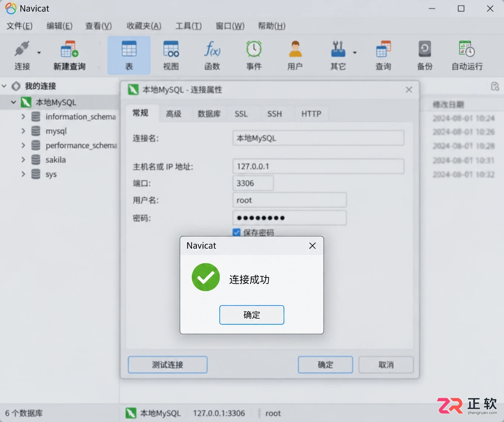Click the 本地MySQL green connection icon in tree
The height and width of the screenshot is (422, 504).
click(26, 102)
